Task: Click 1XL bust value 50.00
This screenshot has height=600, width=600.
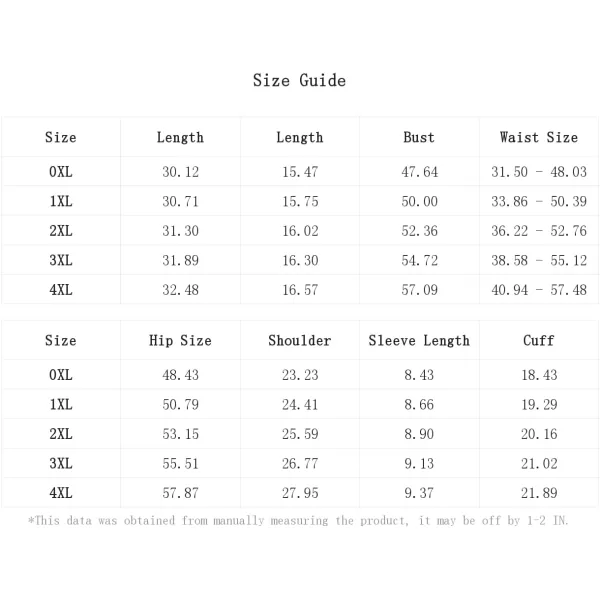Action: (419, 201)
